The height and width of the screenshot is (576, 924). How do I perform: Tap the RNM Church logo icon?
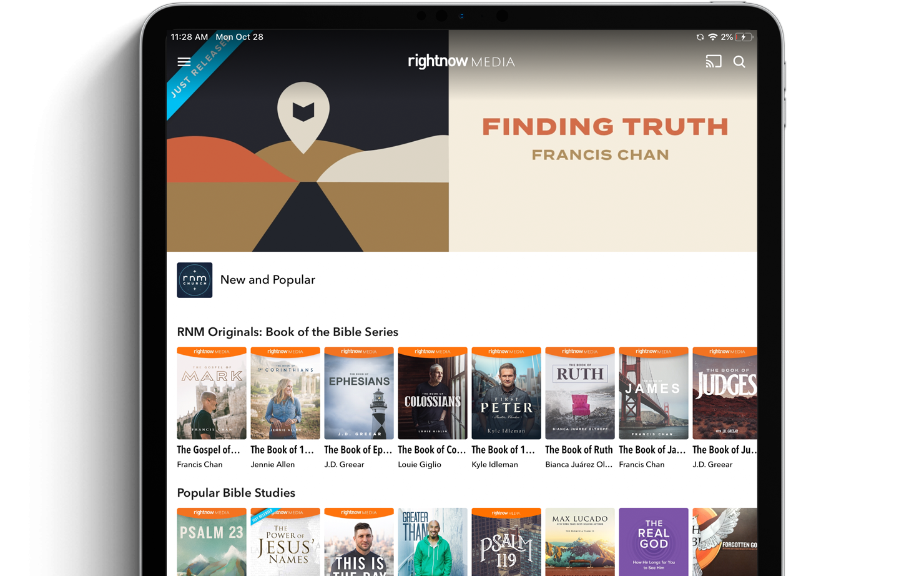(x=195, y=280)
